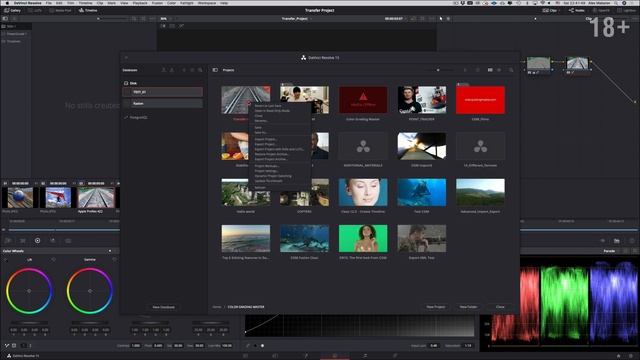The height and width of the screenshot is (360, 640).
Task: Choose Save As in the context menu
Action: tap(260, 133)
